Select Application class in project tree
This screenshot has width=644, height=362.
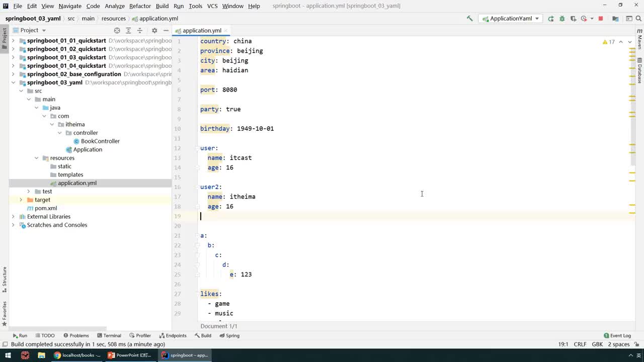pyautogui.click(x=84, y=149)
